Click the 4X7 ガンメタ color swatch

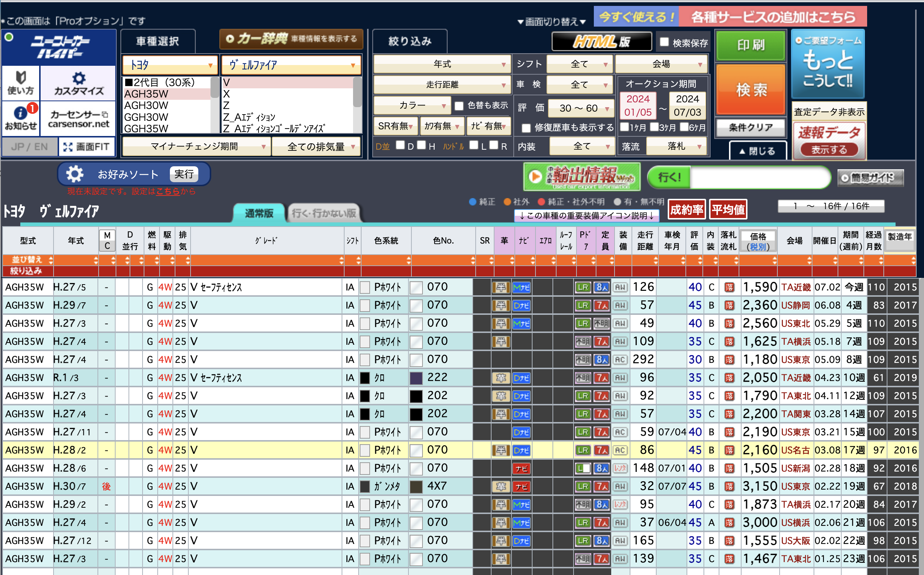[416, 487]
